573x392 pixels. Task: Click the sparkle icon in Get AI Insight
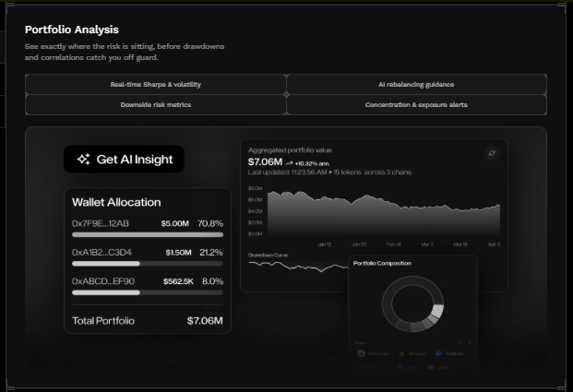pos(84,160)
